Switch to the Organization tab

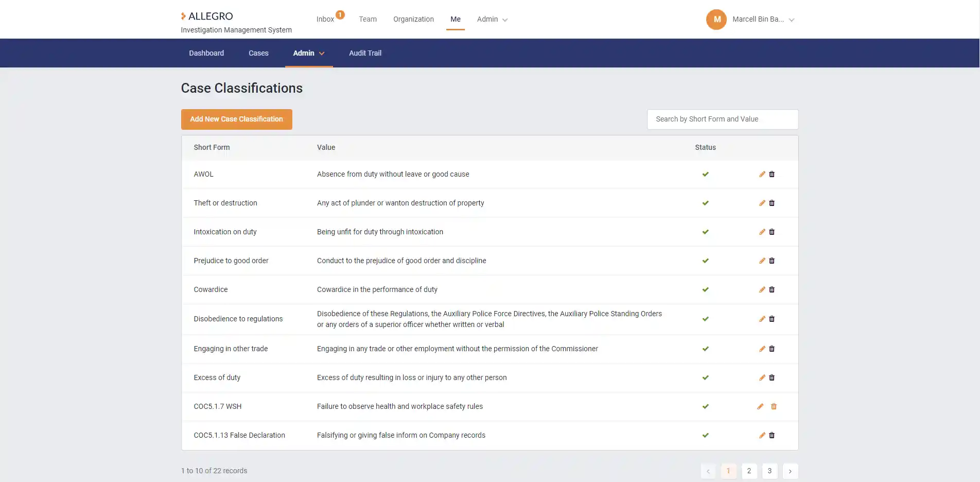tap(413, 19)
